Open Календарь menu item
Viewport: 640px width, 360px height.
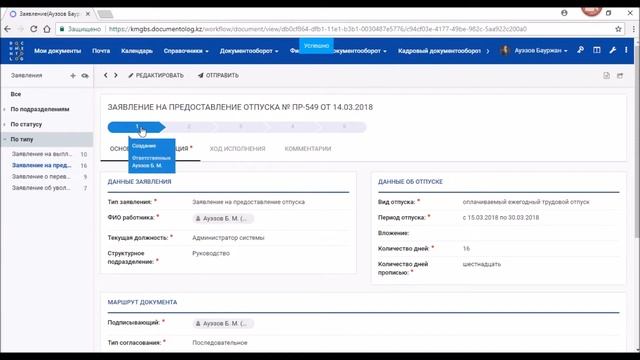coord(137,51)
